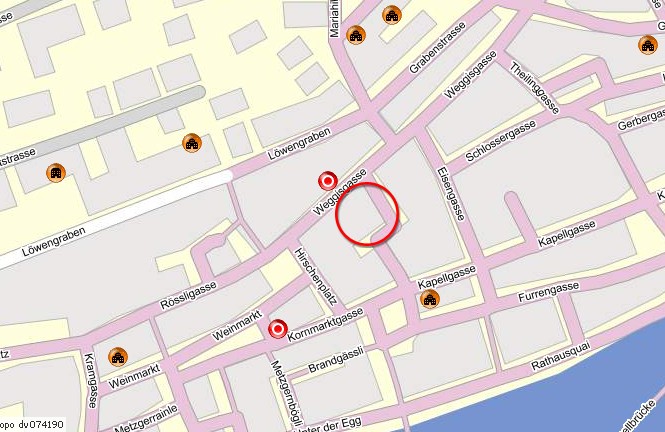Click the orange single-block building icon beside the grey road
Image resolution: width=665 pixels, height=432 pixels.
(56, 173)
